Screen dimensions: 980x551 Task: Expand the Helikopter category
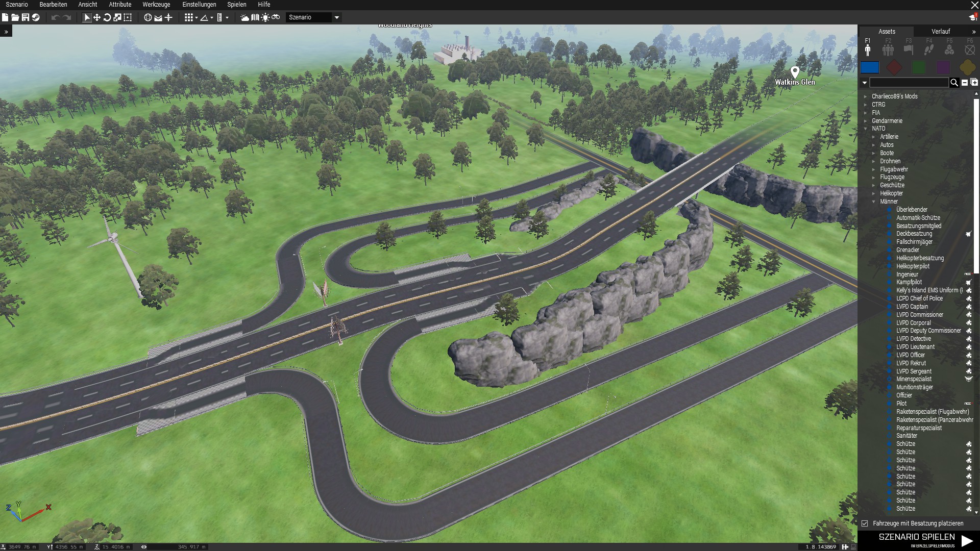click(874, 193)
